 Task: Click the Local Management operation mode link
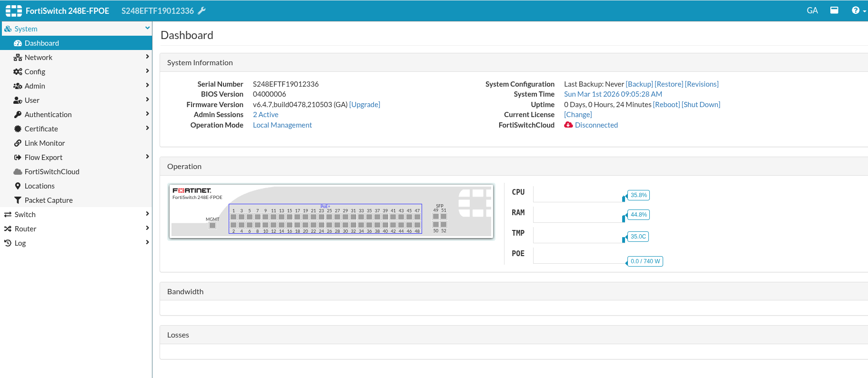click(x=282, y=125)
